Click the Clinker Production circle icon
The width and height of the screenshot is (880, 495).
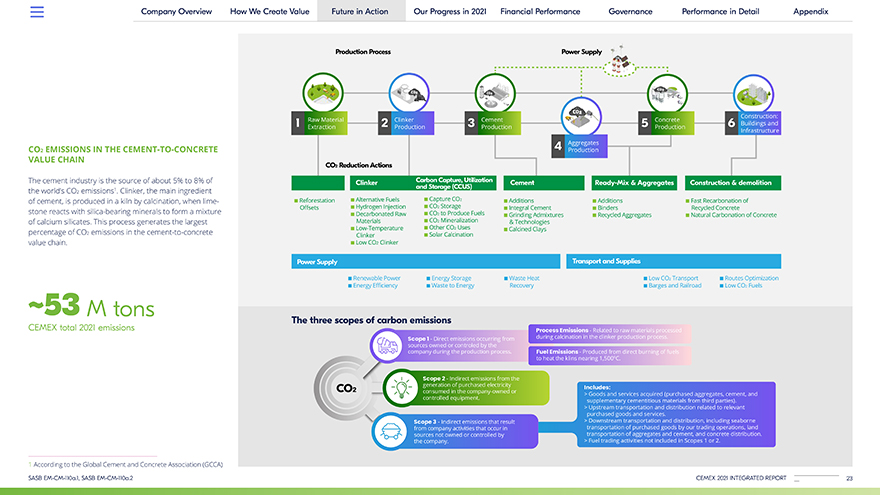(x=409, y=93)
